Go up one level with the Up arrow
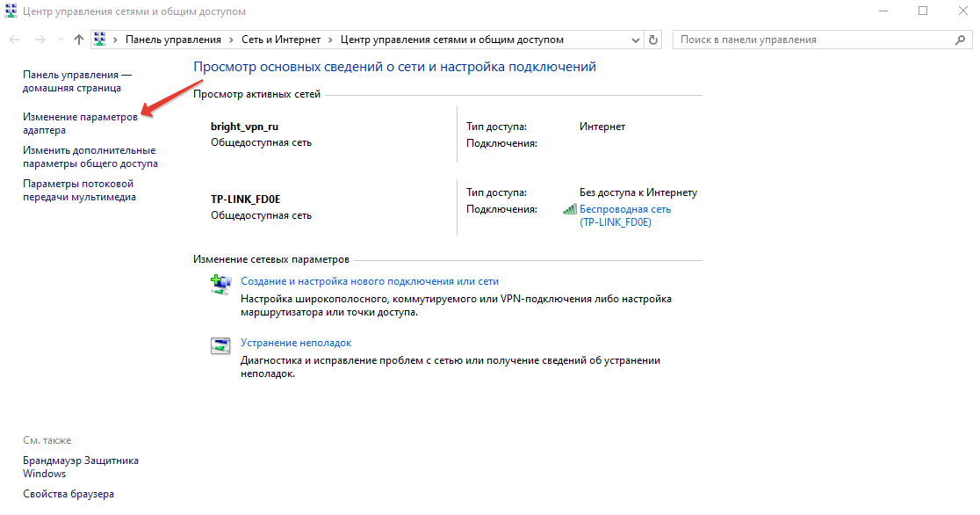Image resolution: width=980 pixels, height=515 pixels. coord(79,40)
